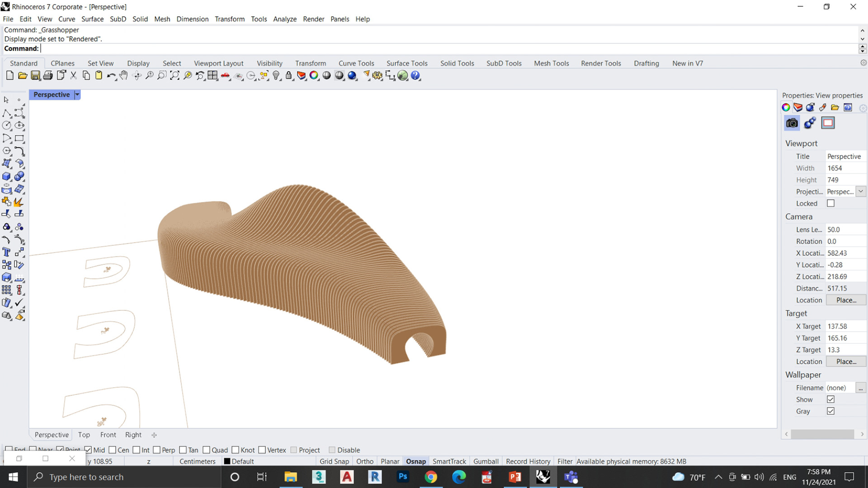Click the Undo toolbar icon
Screen dimensions: 868x488
coord(111,75)
